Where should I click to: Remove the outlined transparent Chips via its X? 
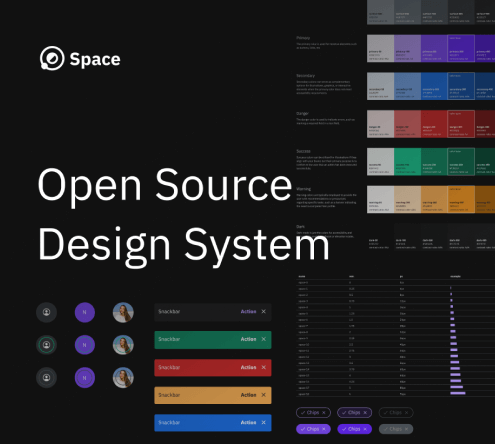point(324,413)
